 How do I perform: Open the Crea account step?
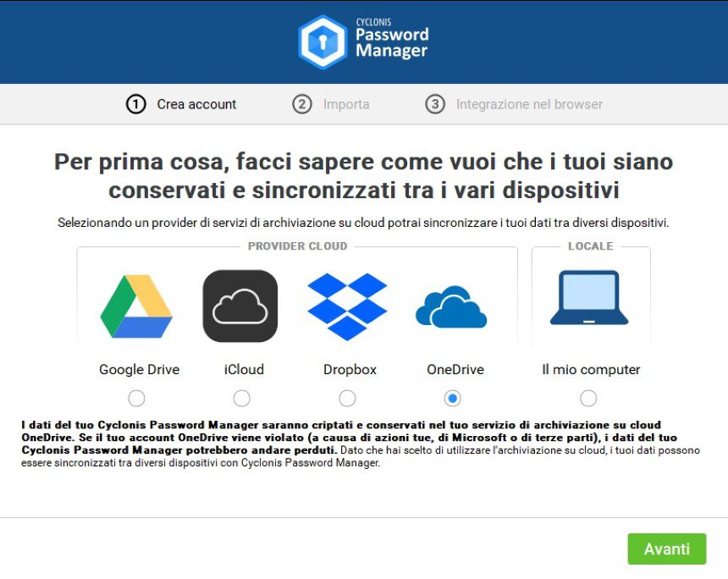(196, 104)
